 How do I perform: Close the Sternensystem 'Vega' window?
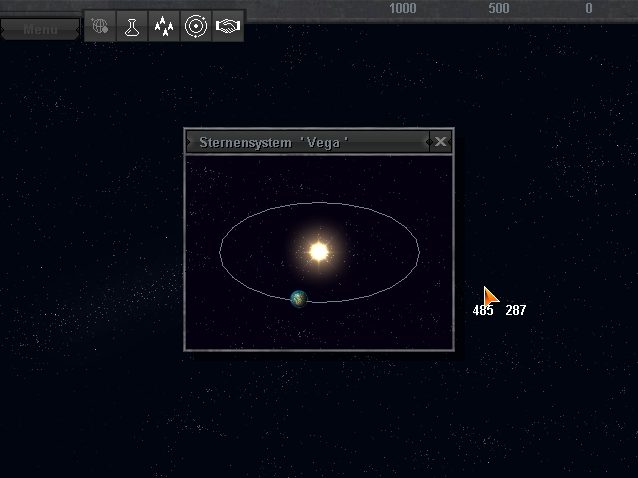coord(441,142)
